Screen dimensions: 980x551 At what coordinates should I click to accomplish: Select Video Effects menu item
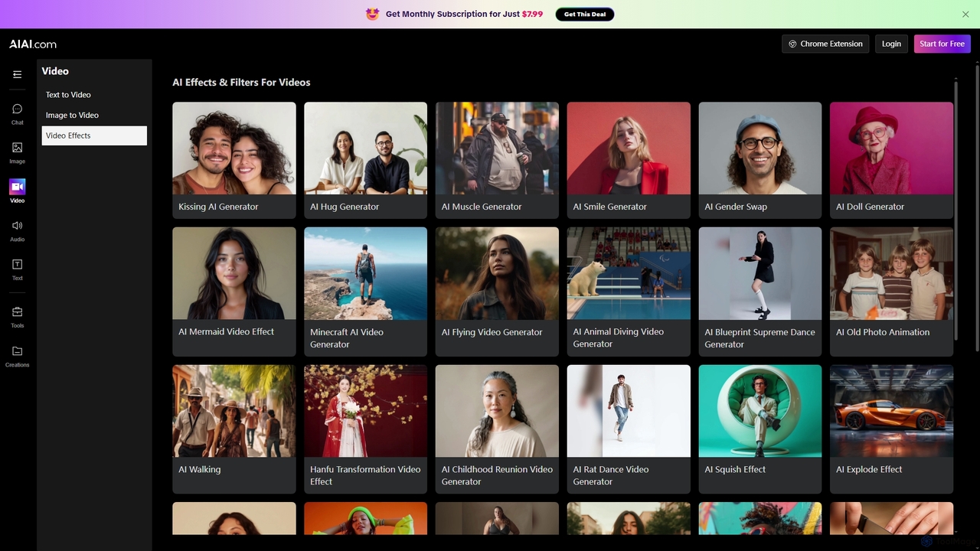point(94,135)
